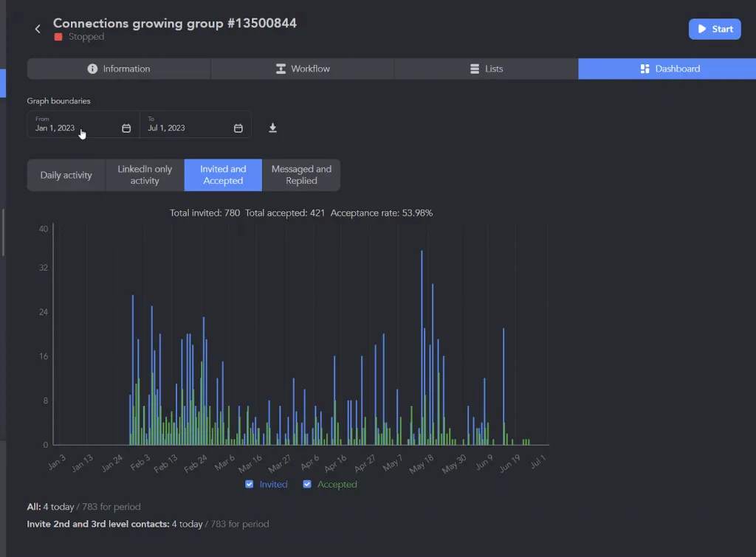Image resolution: width=756 pixels, height=557 pixels.
Task: Click the Lists tab icon
Action: (475, 69)
